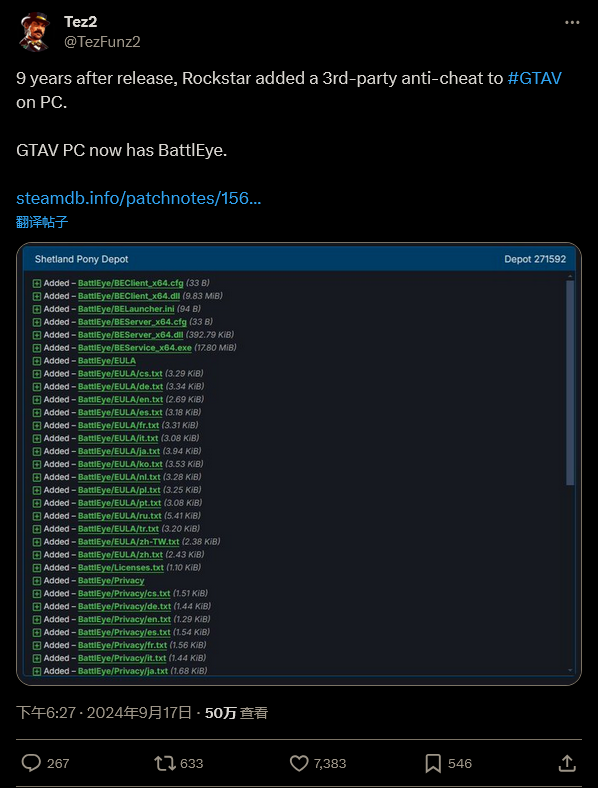Click plus icon beside BEService_x64.exe entry
Viewport: 598px width, 788px height.
point(37,348)
